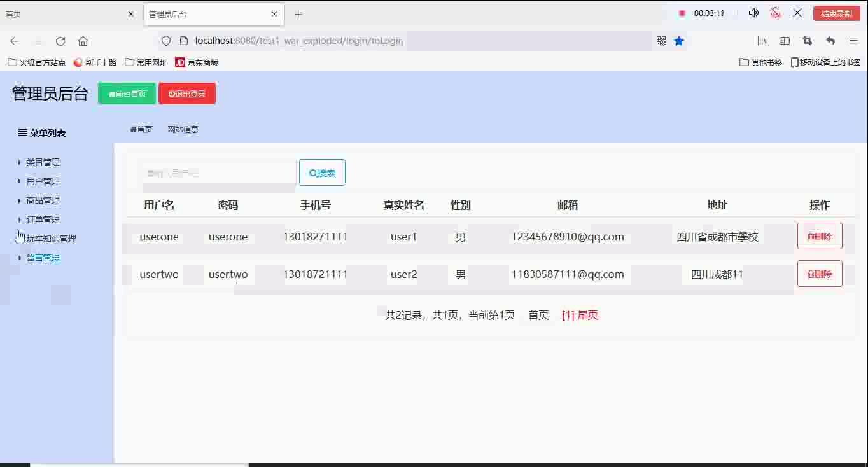Click 首页 pagination link
The height and width of the screenshot is (467, 868).
coord(538,315)
